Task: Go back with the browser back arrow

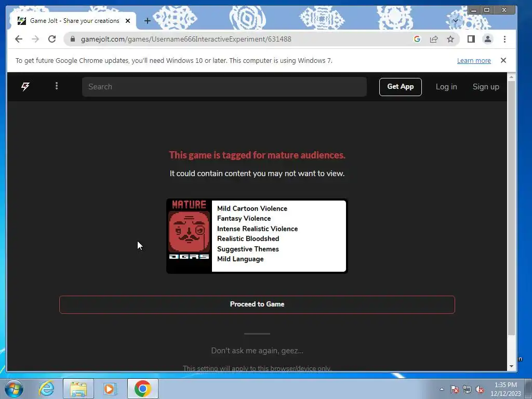Action: click(19, 39)
